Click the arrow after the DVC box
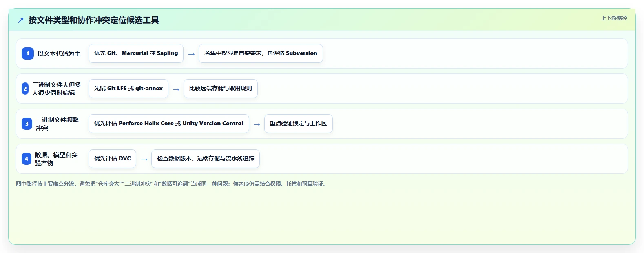The width and height of the screenshot is (644, 253). [144, 160]
